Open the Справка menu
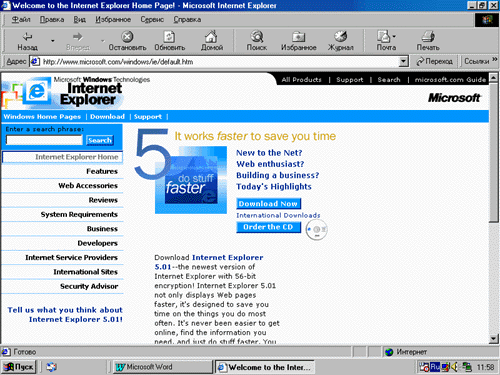 (187, 19)
